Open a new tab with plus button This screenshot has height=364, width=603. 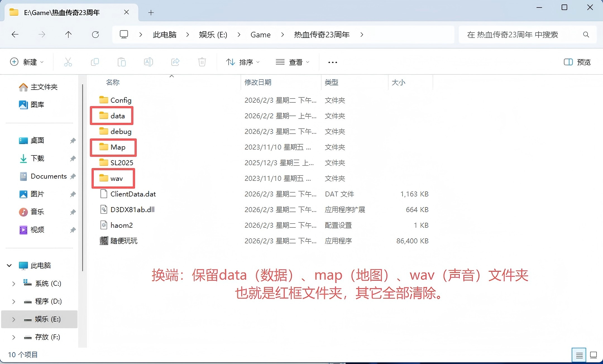(151, 13)
